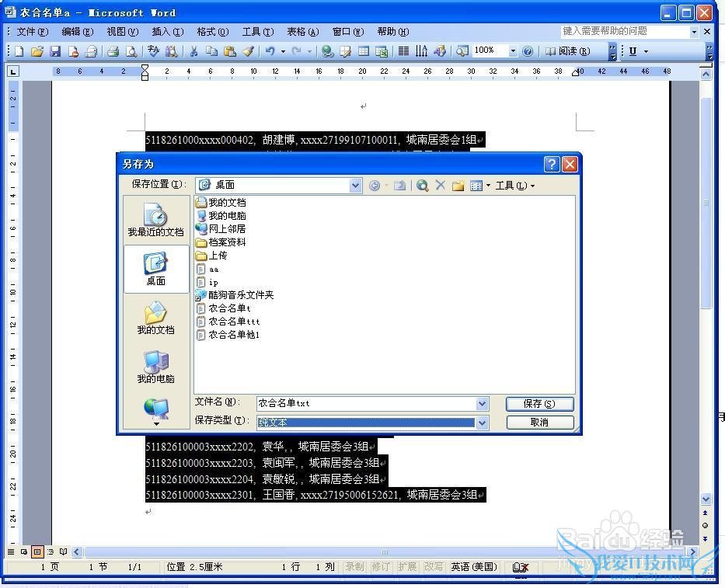Open the 格式(O) menu

(x=213, y=31)
